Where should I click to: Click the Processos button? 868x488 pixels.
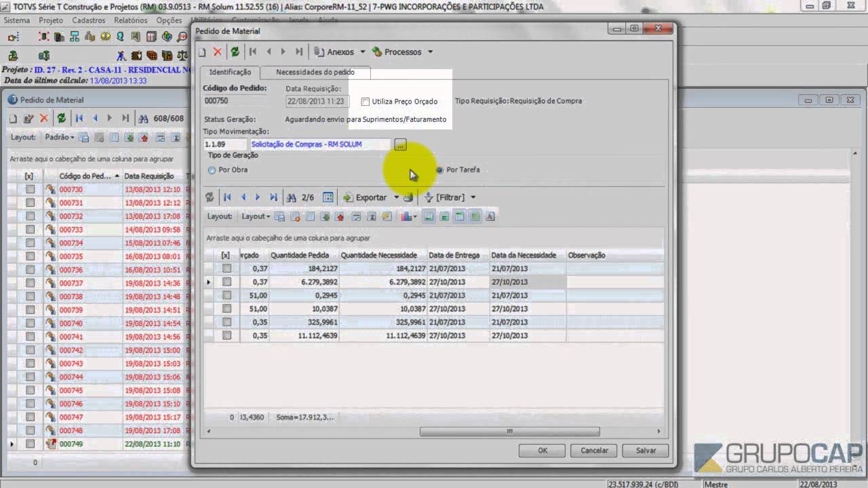pos(397,52)
